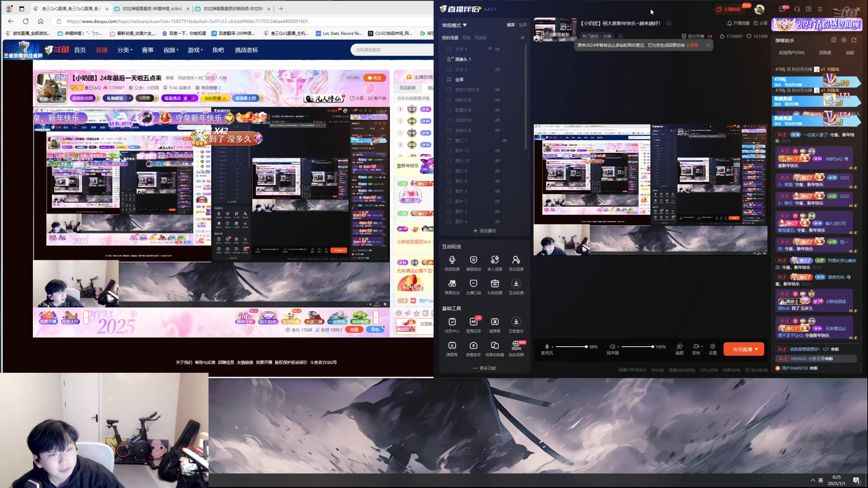Launch 多人连麦 multi-mic feature
Screen dimensions: 868x488
[495, 263]
